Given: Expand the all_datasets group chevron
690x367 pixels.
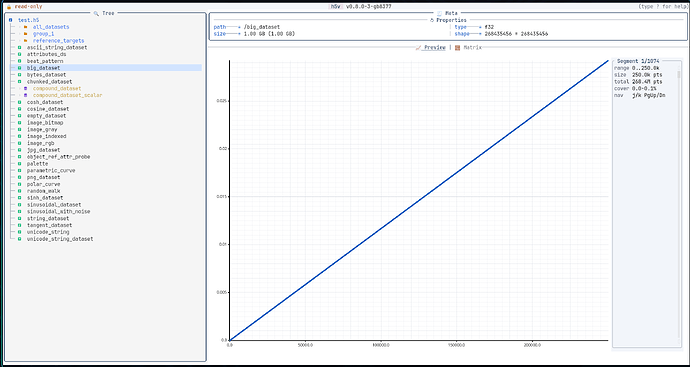Looking at the screenshot, I should coord(19,27).
